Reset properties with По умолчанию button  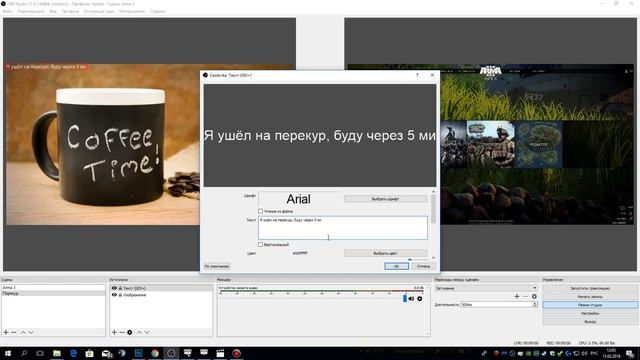217,266
